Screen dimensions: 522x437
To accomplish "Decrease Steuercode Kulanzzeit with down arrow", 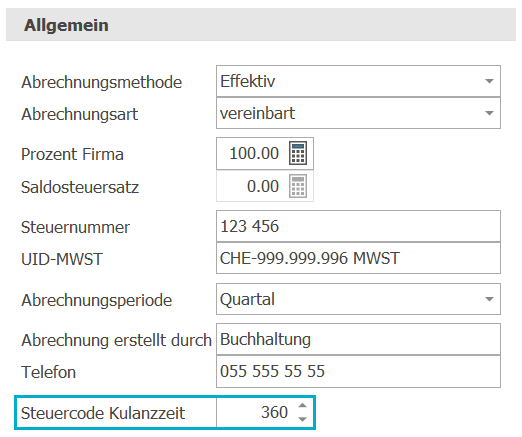I will (302, 419).
